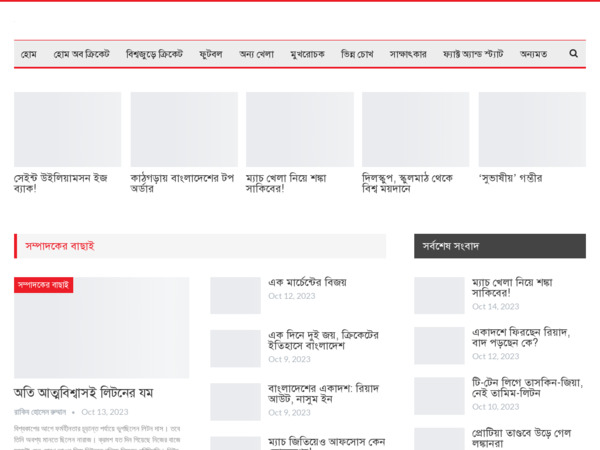Click sidebar thumbnail beside শঙ্কা সাকিবের article
The height and width of the screenshot is (450, 600).
439,295
